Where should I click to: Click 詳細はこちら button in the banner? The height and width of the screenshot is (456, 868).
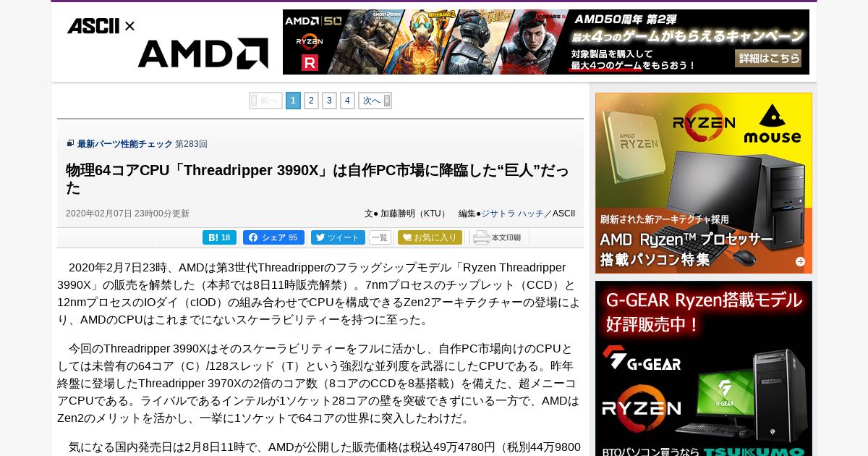[x=768, y=58]
